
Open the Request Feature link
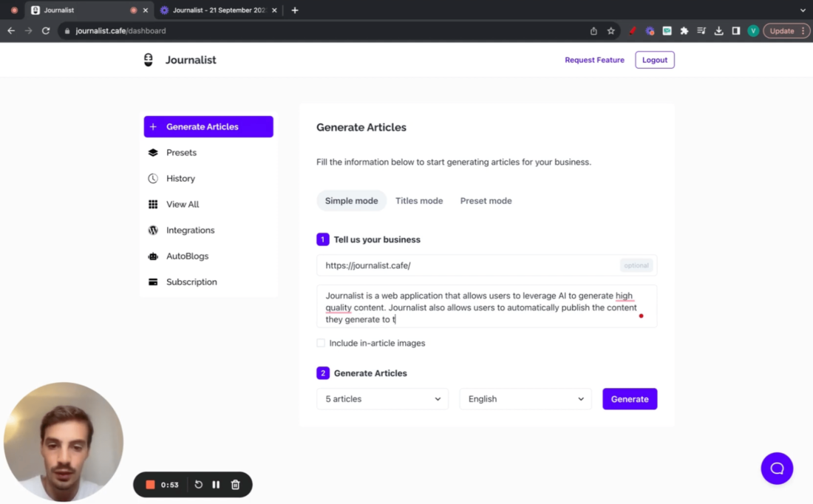594,60
